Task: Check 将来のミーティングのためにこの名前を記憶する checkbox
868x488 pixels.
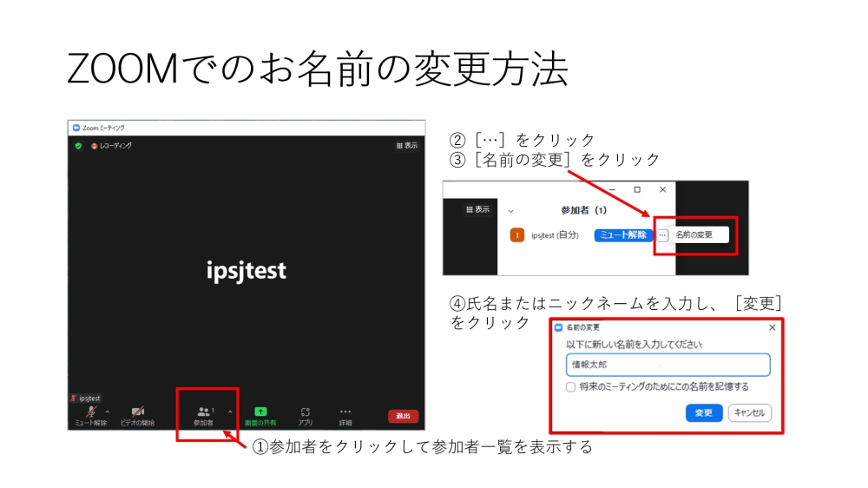Action: 570,387
